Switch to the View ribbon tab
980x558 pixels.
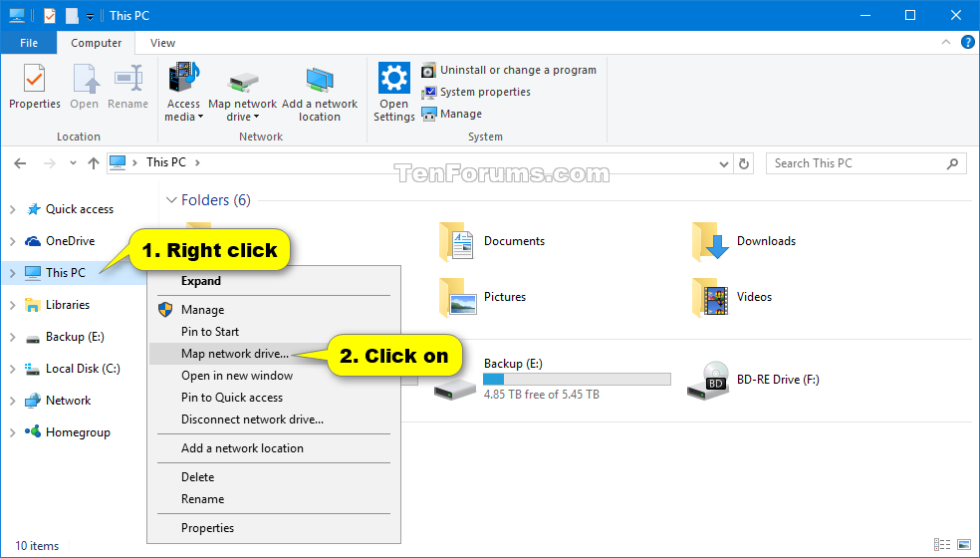pyautogui.click(x=162, y=43)
